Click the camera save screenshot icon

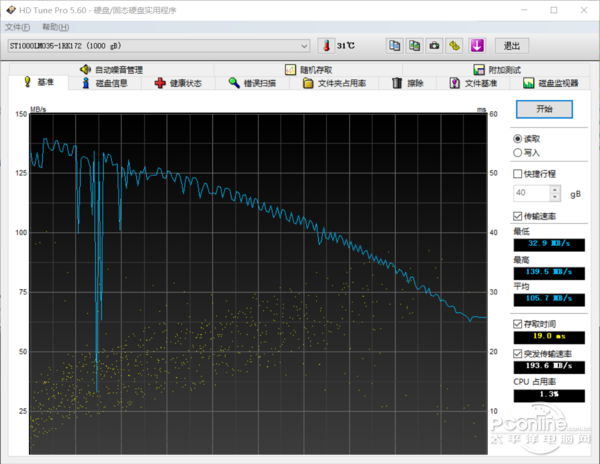[x=435, y=46]
